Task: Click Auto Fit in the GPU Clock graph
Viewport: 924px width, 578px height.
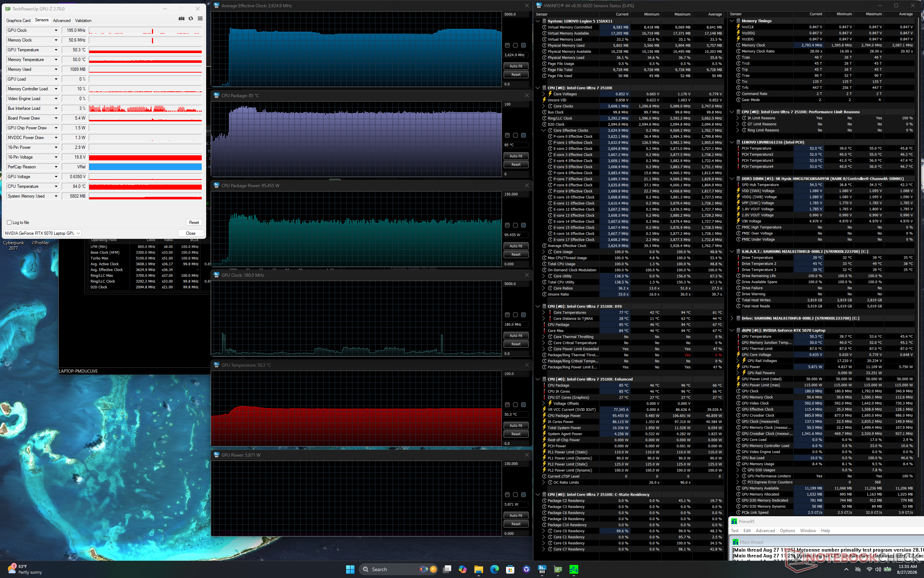Action: pos(516,336)
